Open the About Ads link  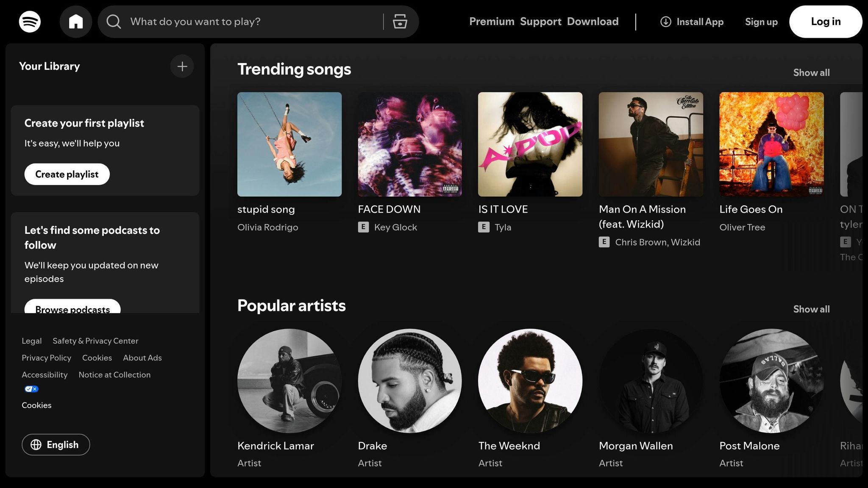click(x=142, y=358)
